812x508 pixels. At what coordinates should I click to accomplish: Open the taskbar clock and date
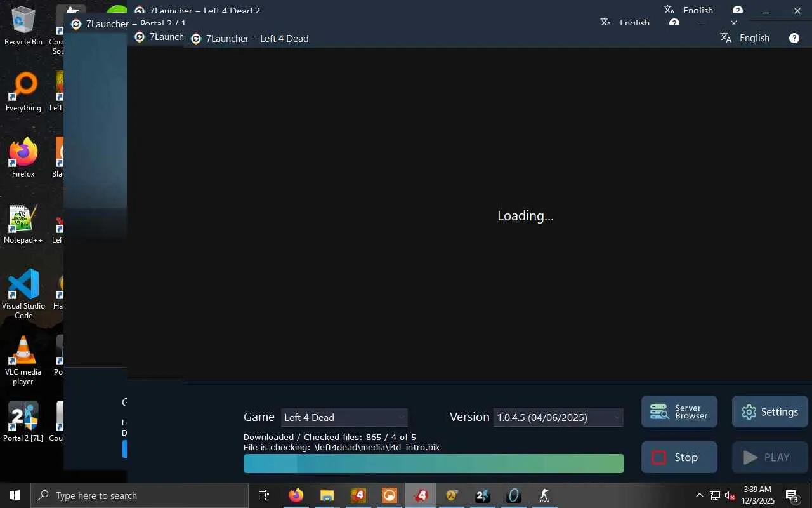click(x=757, y=495)
